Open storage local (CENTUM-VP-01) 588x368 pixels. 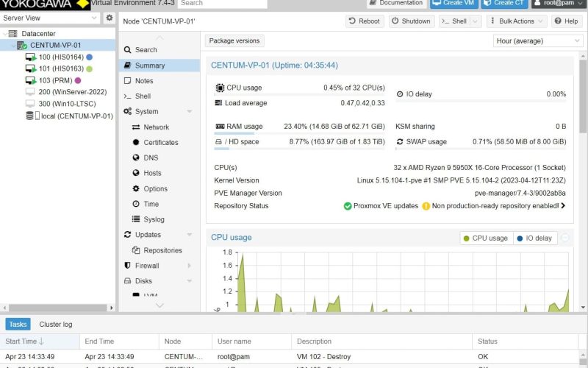(x=76, y=116)
